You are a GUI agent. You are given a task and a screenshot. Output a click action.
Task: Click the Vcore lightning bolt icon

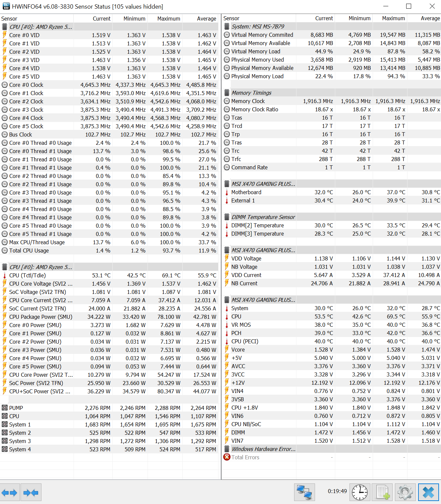(x=227, y=349)
